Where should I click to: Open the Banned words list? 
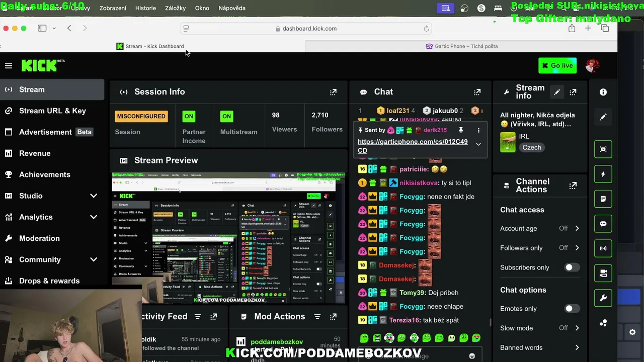click(x=540, y=347)
